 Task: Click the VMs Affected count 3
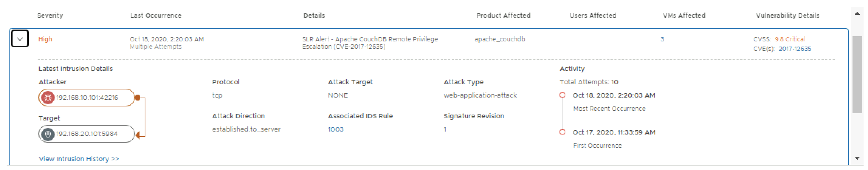tap(662, 39)
